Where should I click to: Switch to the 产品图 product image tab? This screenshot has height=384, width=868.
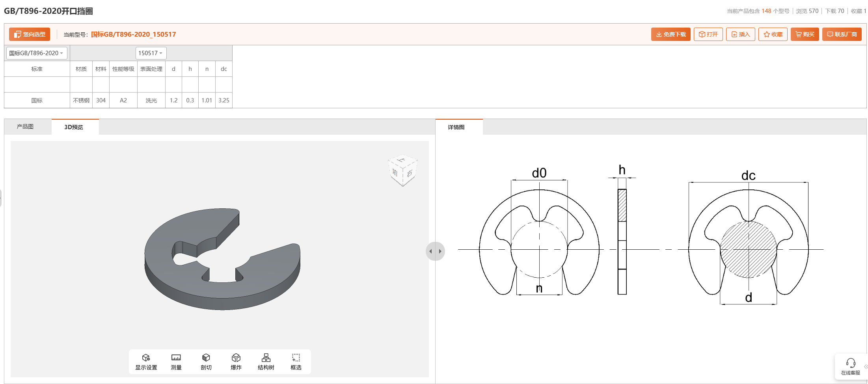click(25, 126)
